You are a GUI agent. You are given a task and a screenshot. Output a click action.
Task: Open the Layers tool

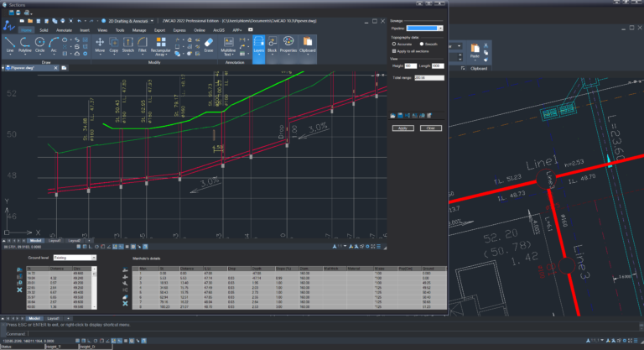(258, 44)
